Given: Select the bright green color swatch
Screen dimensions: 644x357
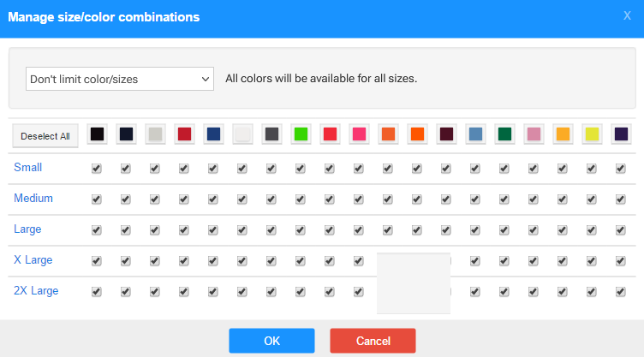Looking at the screenshot, I should (301, 134).
